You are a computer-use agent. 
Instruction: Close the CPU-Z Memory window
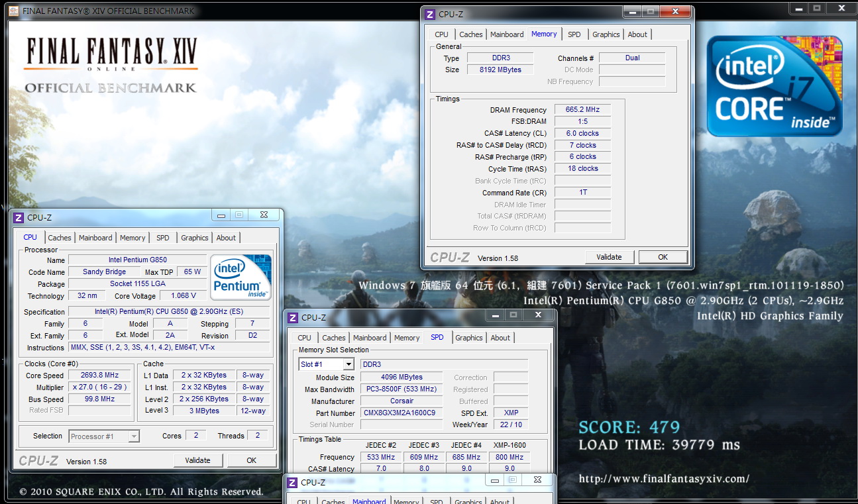click(675, 12)
